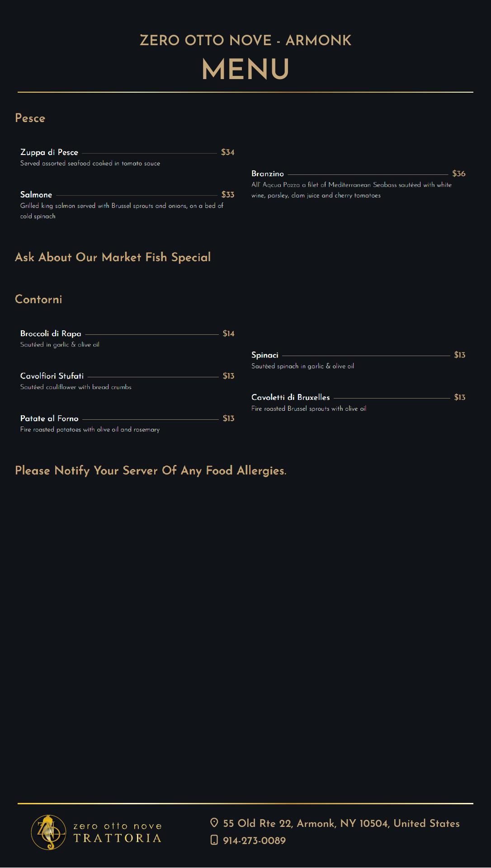This screenshot has width=491, height=868.
Task: Select the Cavolfiori Stufati item
Action: pyautogui.click(x=52, y=376)
